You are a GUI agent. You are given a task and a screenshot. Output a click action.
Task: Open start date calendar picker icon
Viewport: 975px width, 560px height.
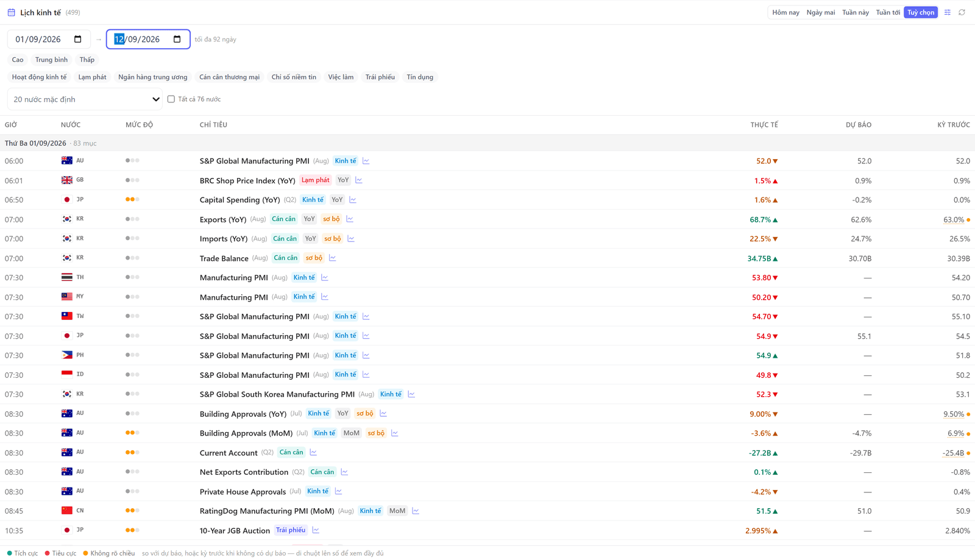coord(78,39)
